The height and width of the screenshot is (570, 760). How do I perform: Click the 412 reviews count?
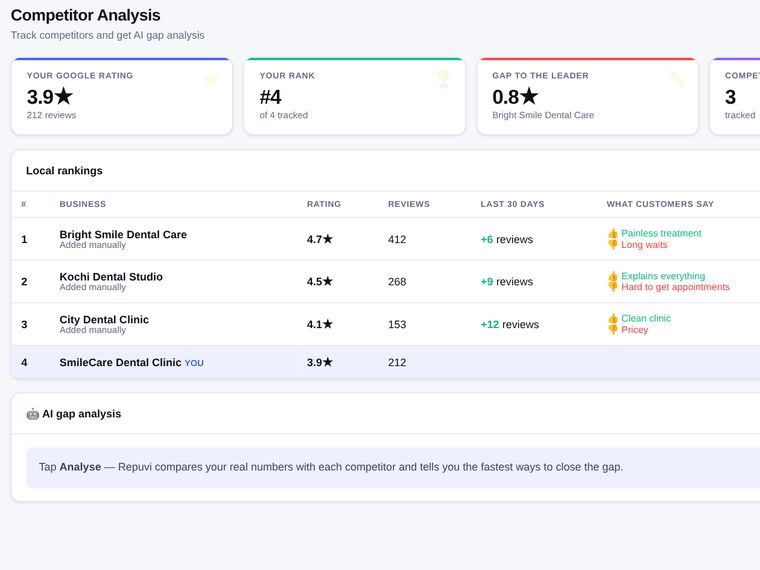397,239
